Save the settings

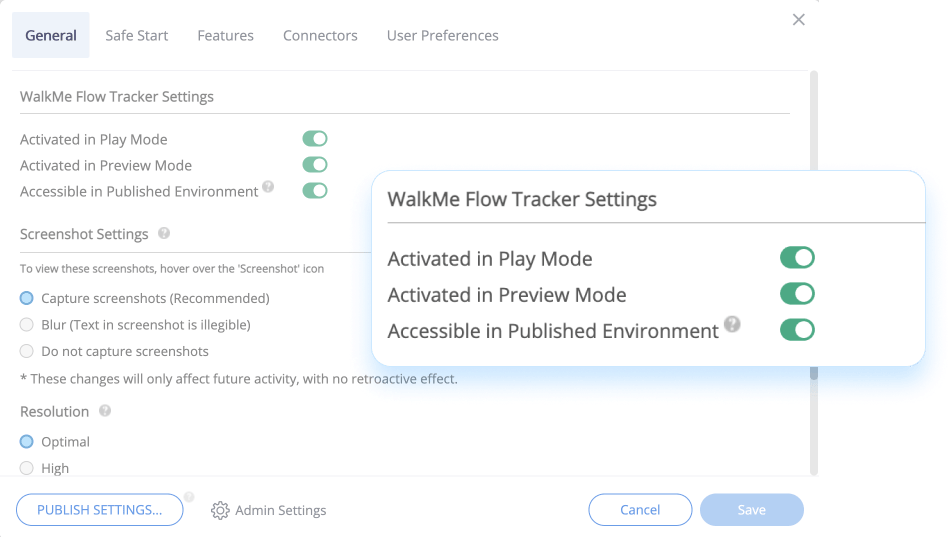751,510
